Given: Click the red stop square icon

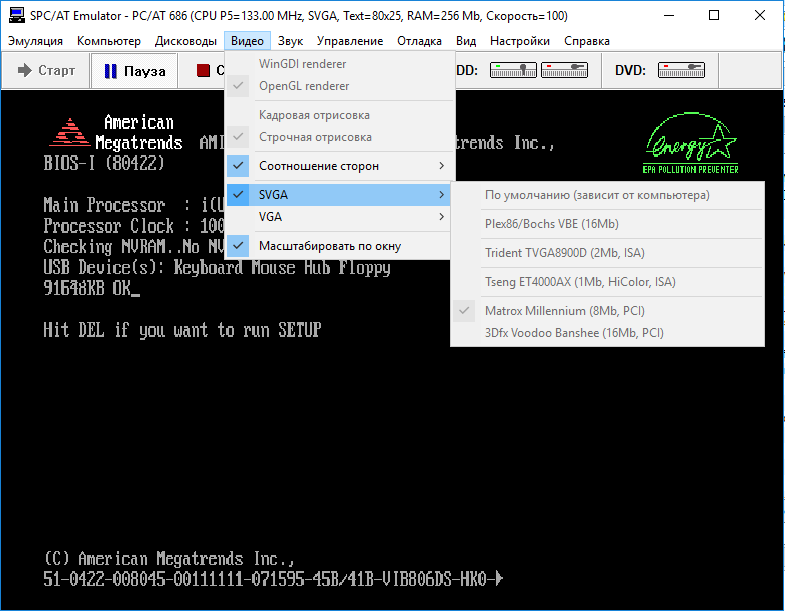Looking at the screenshot, I should coord(203,71).
